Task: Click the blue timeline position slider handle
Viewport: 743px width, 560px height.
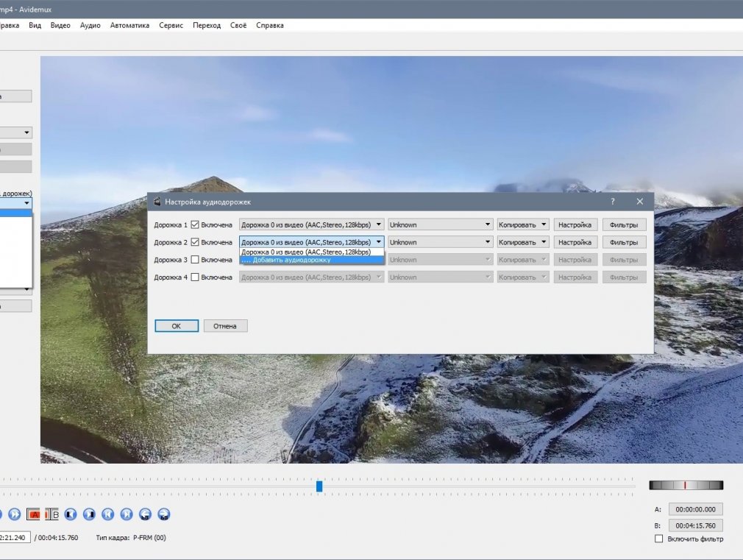Action: (x=319, y=486)
